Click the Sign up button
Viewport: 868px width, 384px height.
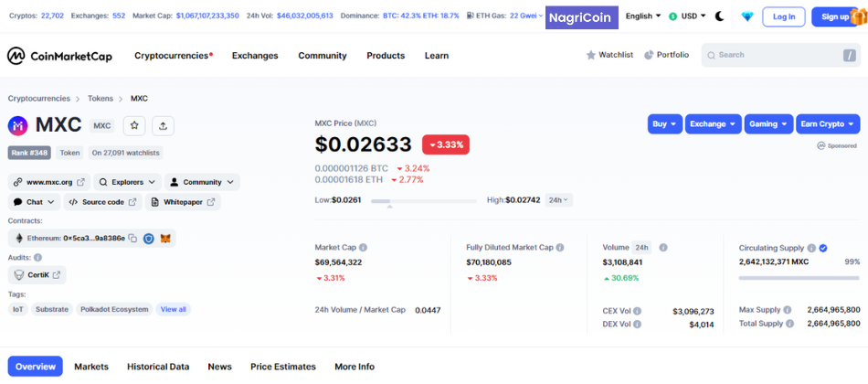(x=835, y=16)
